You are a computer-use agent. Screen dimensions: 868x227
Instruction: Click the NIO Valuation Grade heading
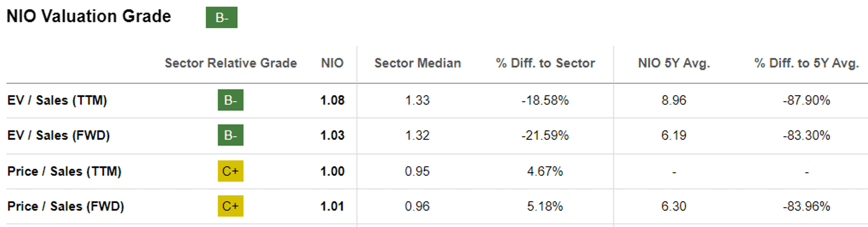(89, 16)
